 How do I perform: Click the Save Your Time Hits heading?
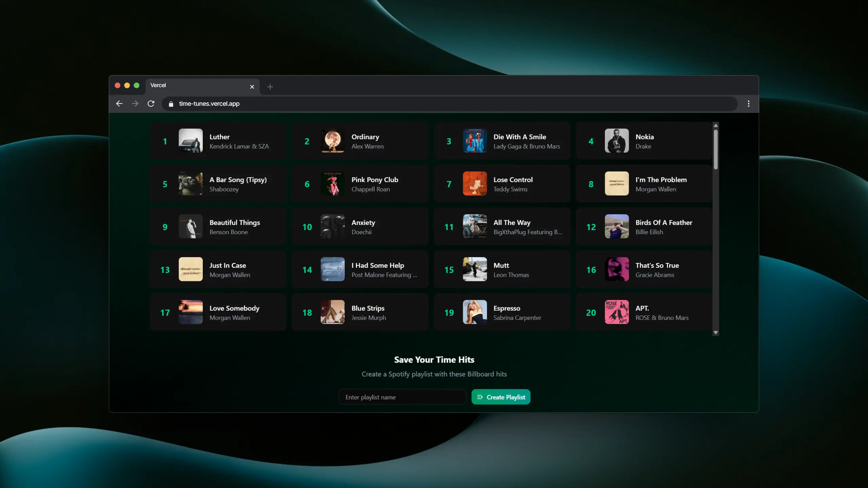click(x=434, y=360)
